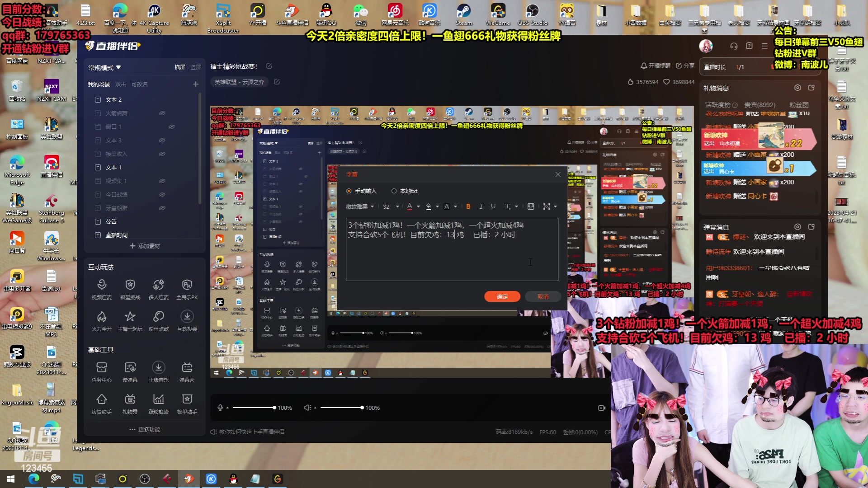
Task: Open the 正版音乐 music tool
Action: pyautogui.click(x=159, y=372)
